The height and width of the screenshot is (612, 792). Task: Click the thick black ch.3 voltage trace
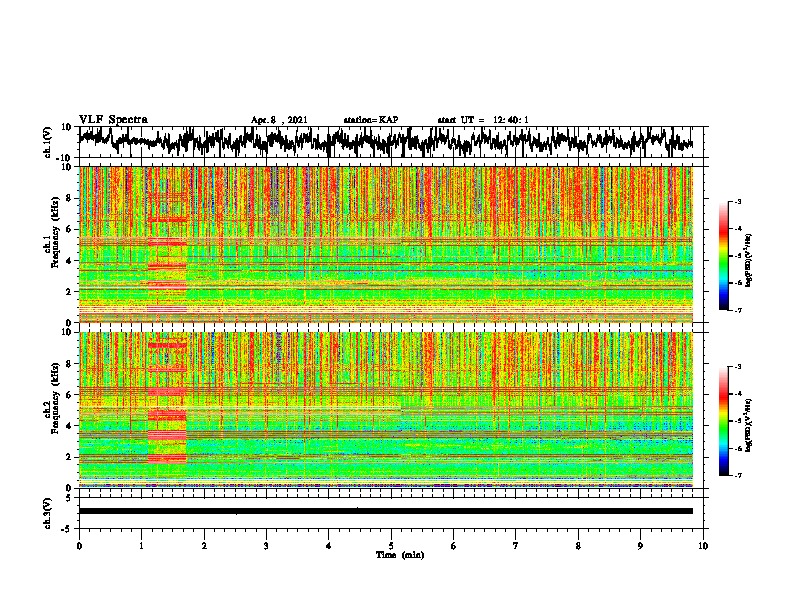click(385, 511)
